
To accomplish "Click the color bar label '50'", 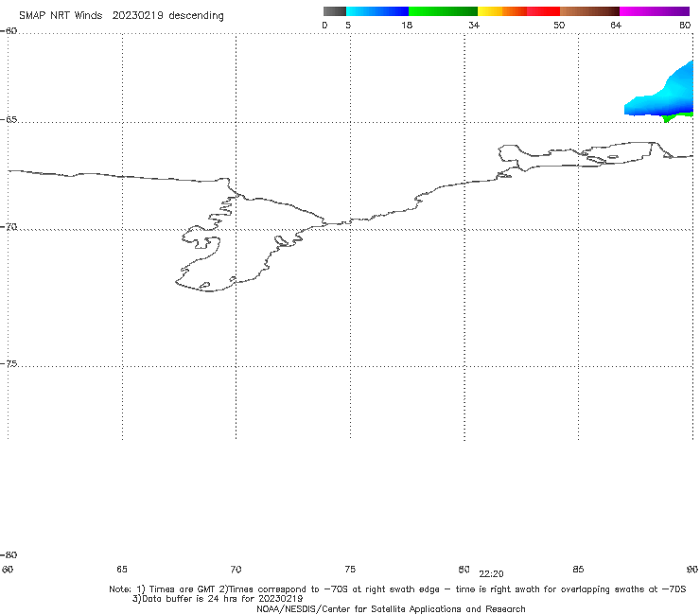I will 559,25.
